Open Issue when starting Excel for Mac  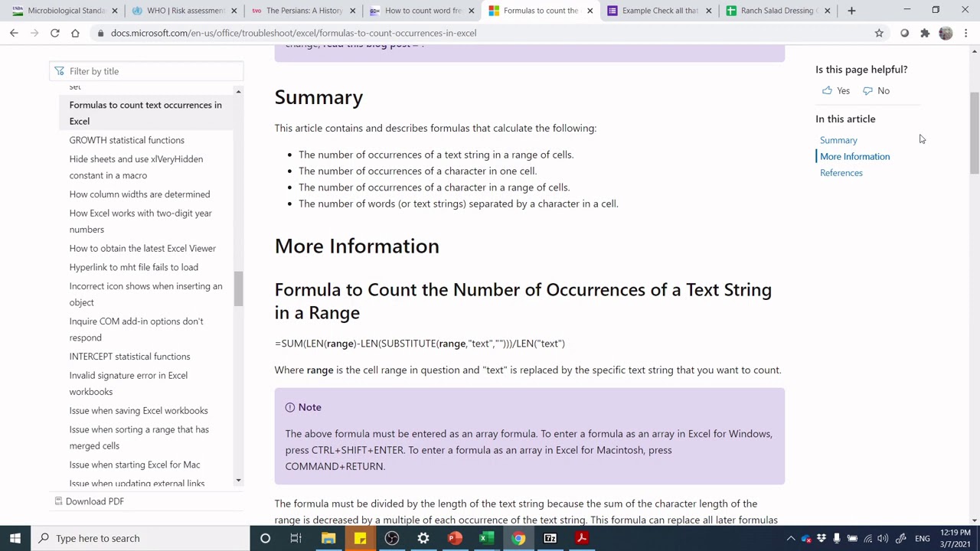[x=135, y=465]
